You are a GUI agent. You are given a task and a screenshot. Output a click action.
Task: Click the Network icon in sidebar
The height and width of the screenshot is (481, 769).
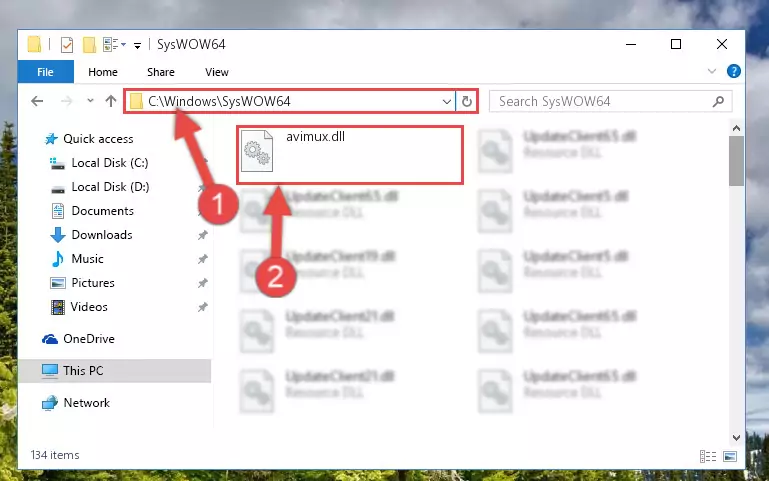click(50, 403)
